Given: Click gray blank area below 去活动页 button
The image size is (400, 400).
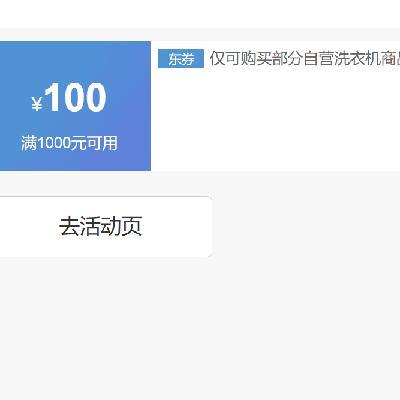Looking at the screenshot, I should [200, 328].
